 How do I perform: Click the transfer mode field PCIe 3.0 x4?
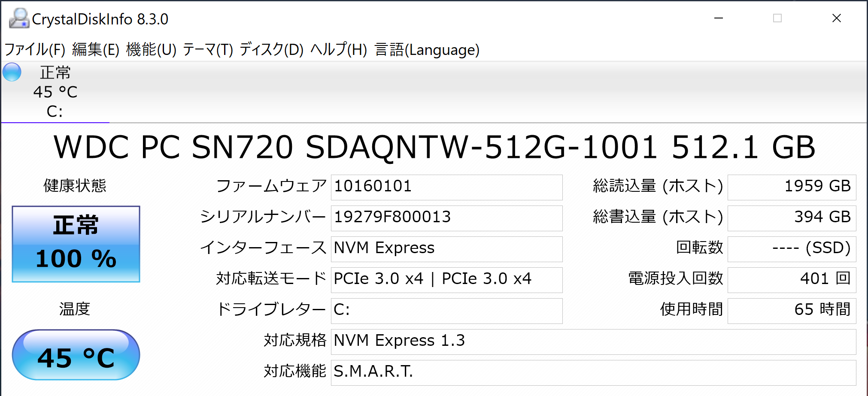click(x=446, y=280)
